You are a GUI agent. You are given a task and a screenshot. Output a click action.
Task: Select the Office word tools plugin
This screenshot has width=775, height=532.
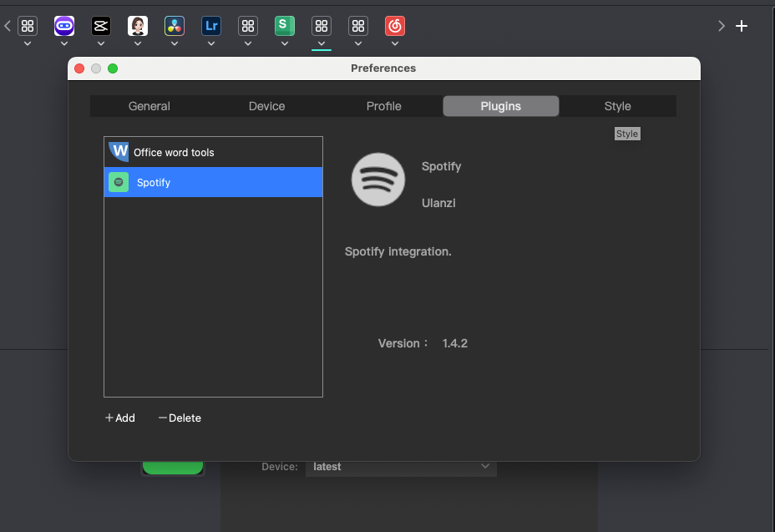click(213, 152)
